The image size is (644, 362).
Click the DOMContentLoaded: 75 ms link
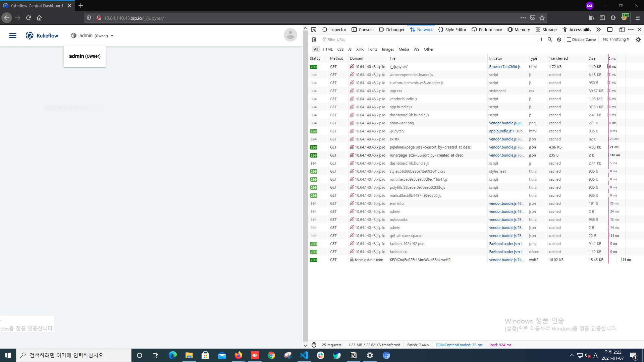coord(459,345)
